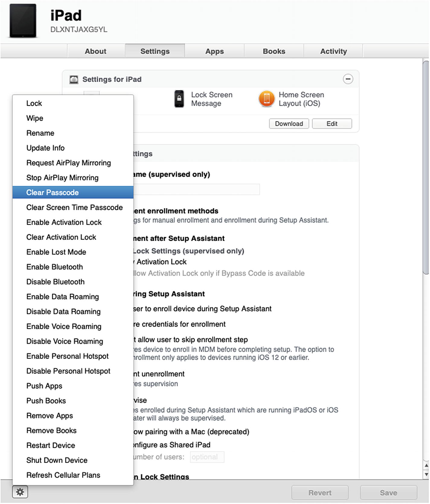This screenshot has width=430, height=504.
Task: Collapse the Settings for iPad section
Action: coord(348,79)
